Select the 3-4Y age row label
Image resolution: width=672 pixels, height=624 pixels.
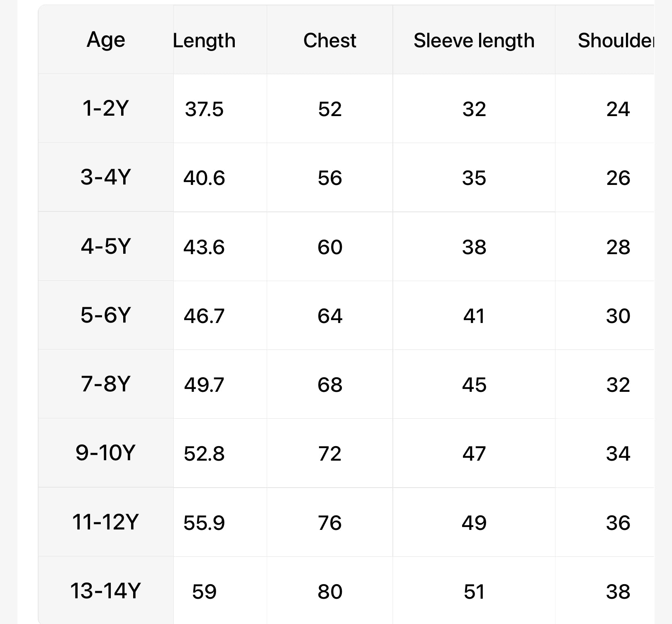[106, 177]
